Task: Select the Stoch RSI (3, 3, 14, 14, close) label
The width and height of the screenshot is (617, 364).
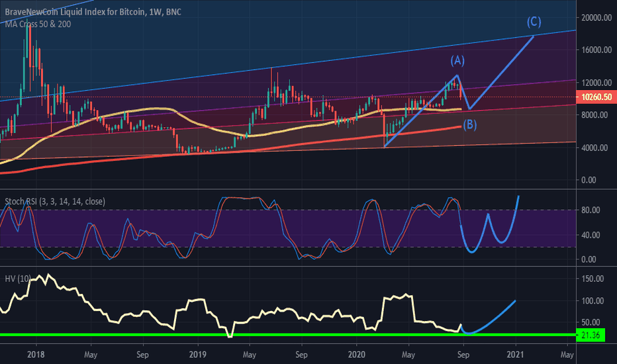Action: click(55, 201)
